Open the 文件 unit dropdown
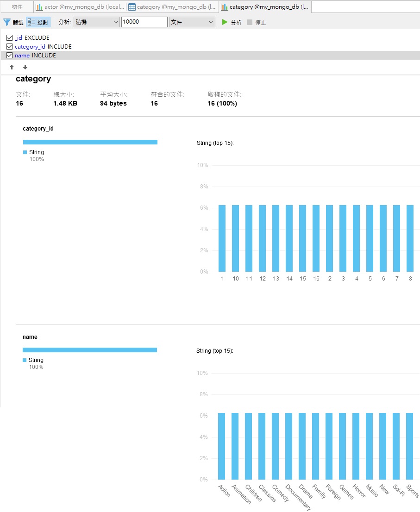The width and height of the screenshot is (420, 512). coord(192,22)
